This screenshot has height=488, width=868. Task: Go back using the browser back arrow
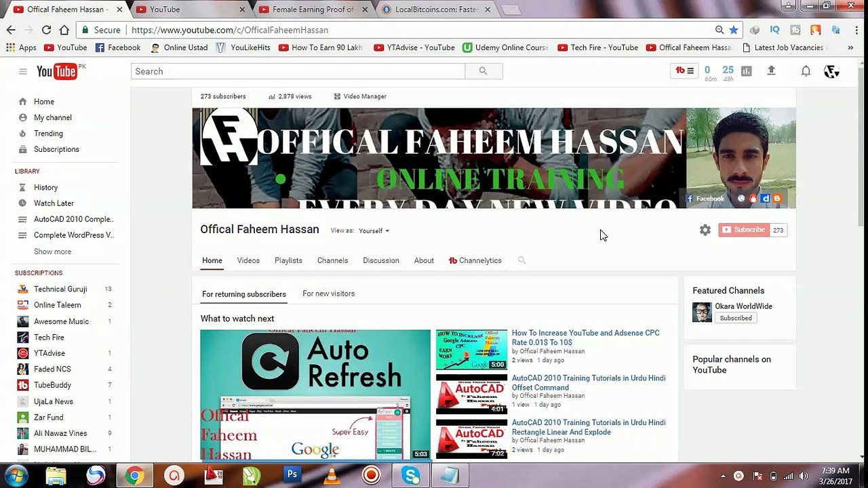[x=11, y=30]
